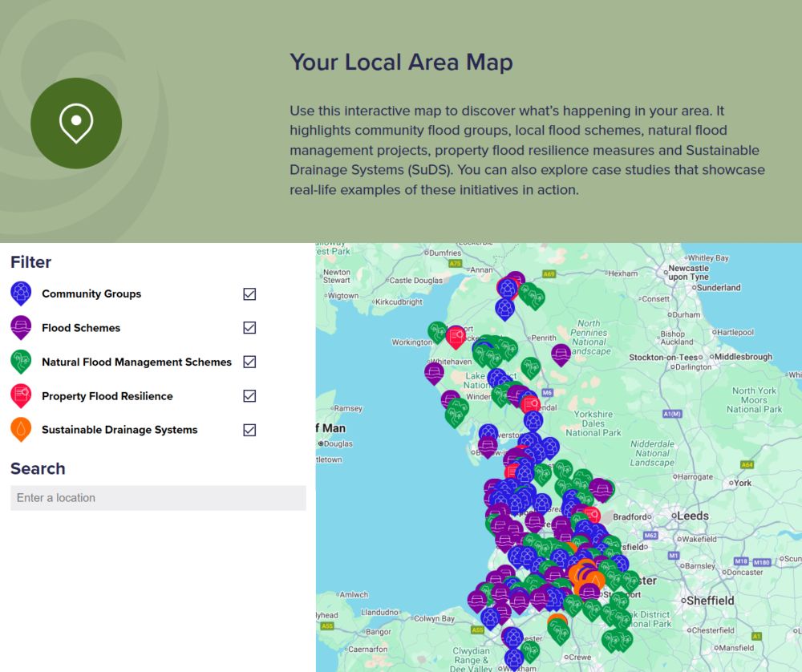Click the Natural Flood Management Schemes label

[x=136, y=362]
